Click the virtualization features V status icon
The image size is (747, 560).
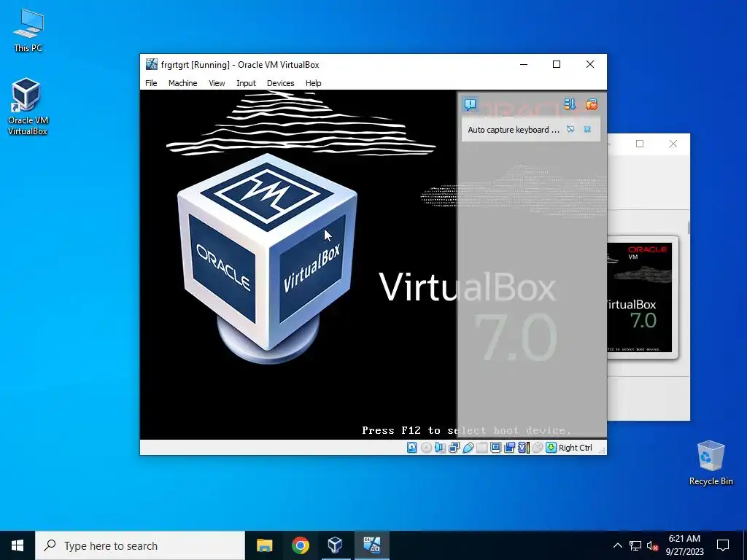[x=523, y=448]
